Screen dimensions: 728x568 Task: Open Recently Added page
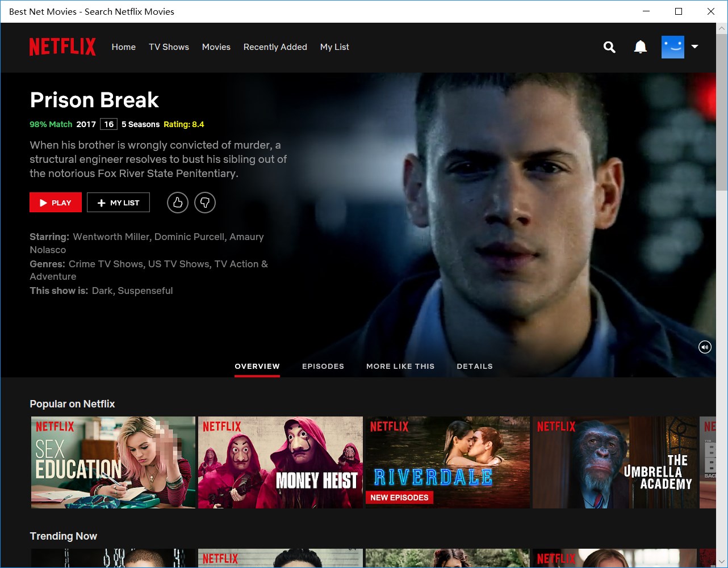tap(275, 47)
